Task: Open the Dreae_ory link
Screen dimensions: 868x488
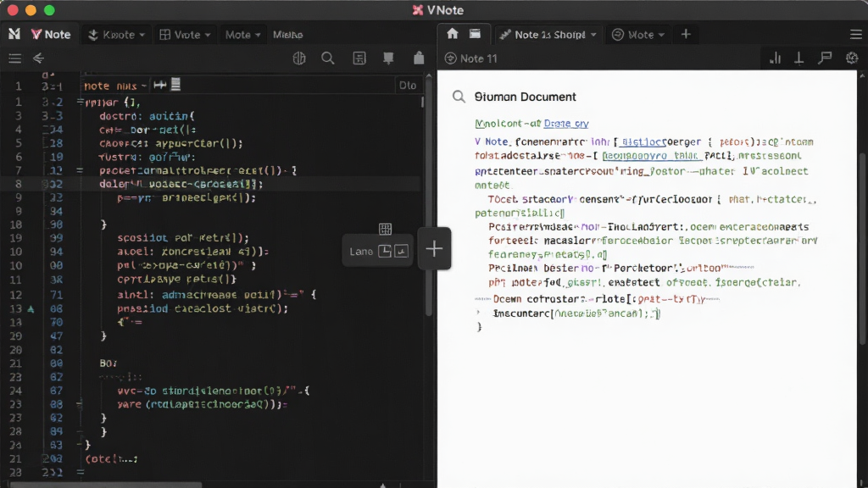Action: click(565, 124)
